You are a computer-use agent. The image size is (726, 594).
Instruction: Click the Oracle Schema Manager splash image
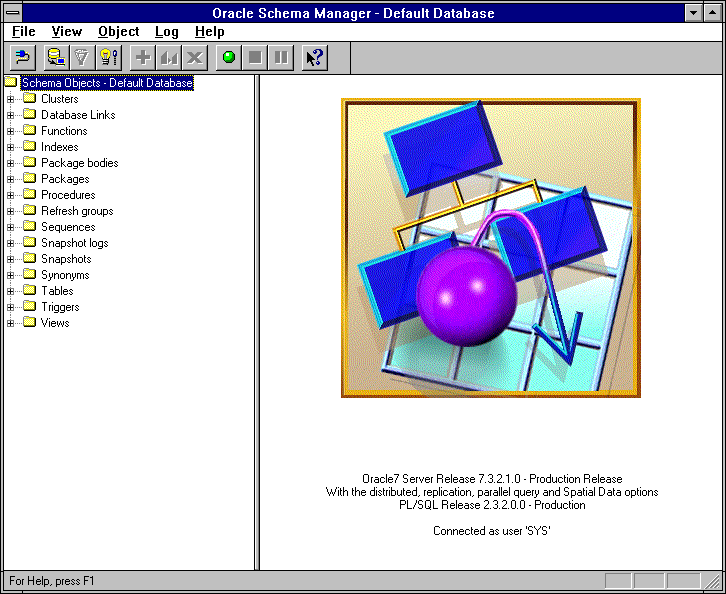pyautogui.click(x=491, y=248)
